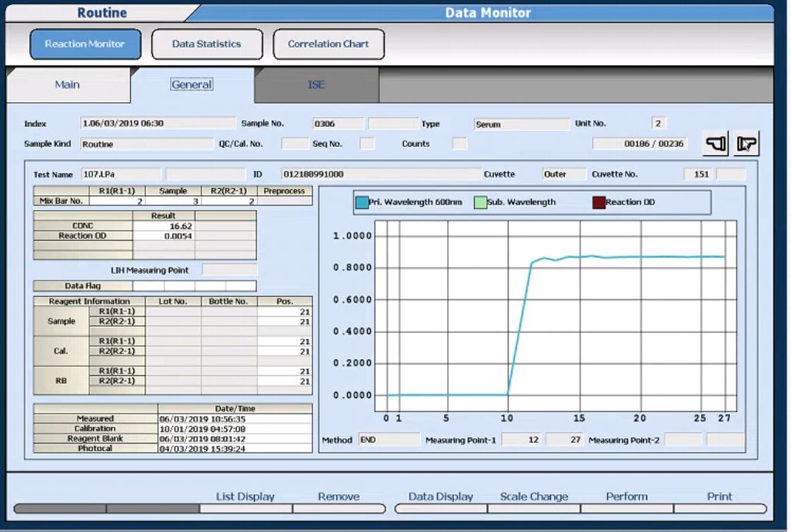Click the Mix Bar No. row label

[x=61, y=201]
